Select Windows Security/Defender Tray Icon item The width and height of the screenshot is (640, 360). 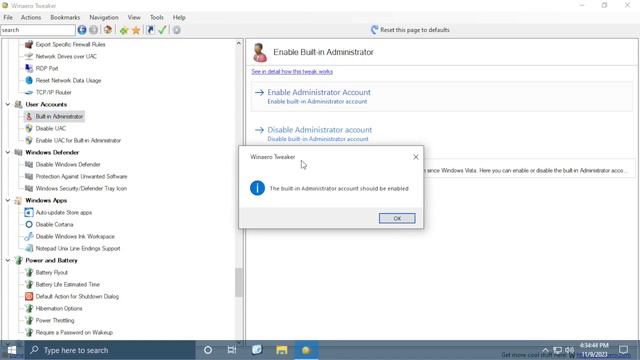click(x=81, y=189)
